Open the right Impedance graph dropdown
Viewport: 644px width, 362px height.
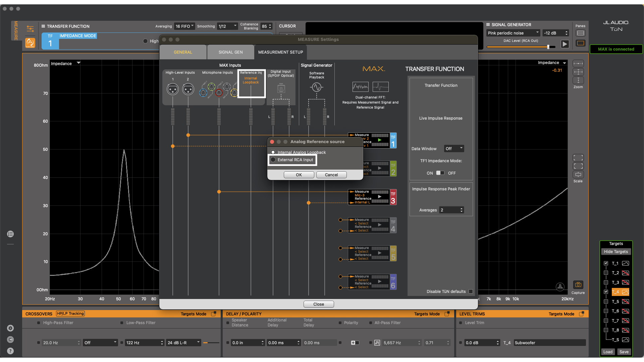[552, 63]
